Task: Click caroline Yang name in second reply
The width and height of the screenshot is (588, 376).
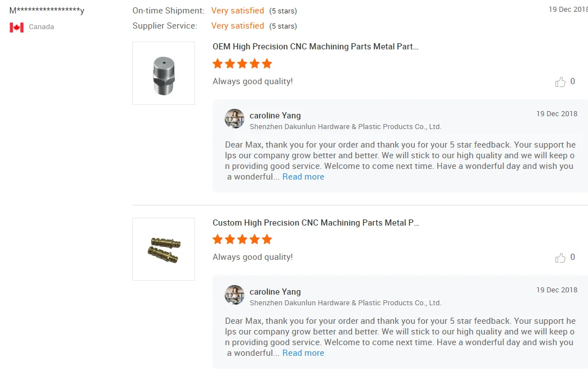Action: tap(275, 292)
